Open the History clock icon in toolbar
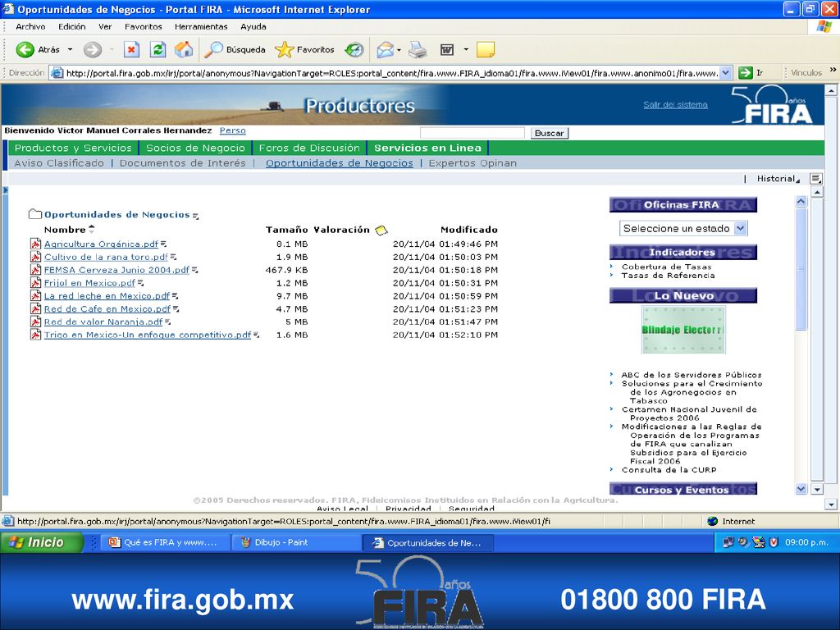840x630 pixels. 354,50
